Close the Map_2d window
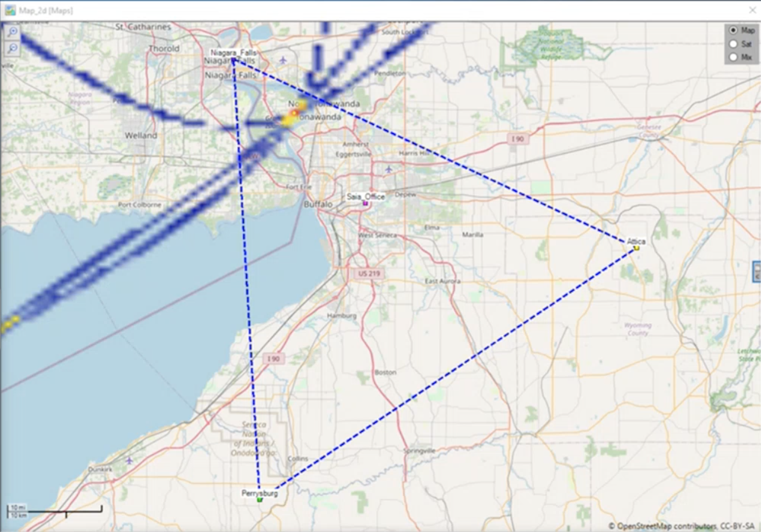 751,11
